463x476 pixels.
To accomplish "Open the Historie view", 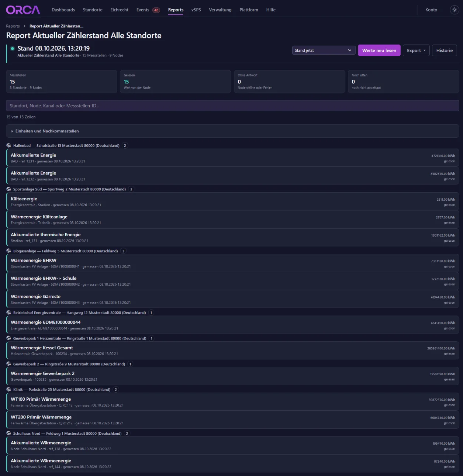I will pos(444,50).
